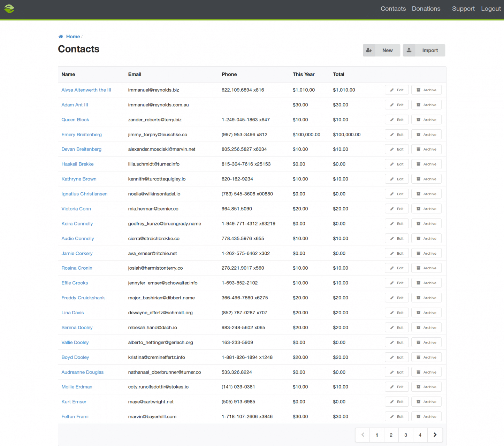Click the home icon in the breadcrumb

click(x=60, y=36)
